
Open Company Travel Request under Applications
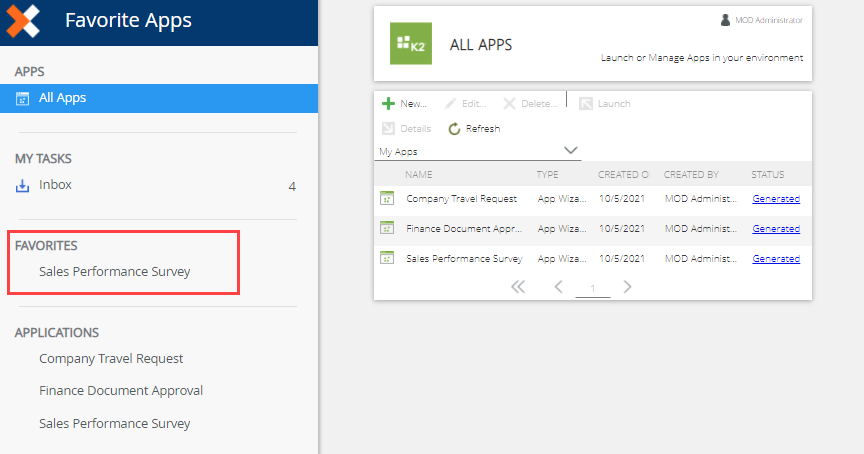(111, 359)
